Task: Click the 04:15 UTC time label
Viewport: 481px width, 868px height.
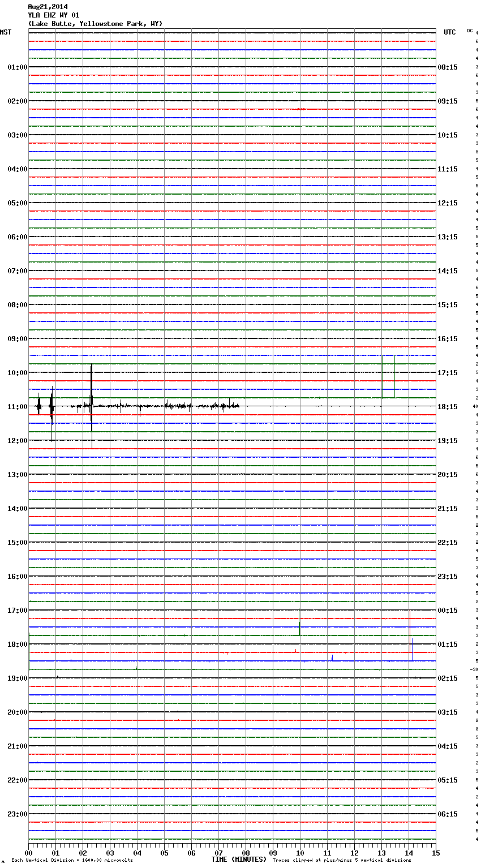Action: pos(448,746)
